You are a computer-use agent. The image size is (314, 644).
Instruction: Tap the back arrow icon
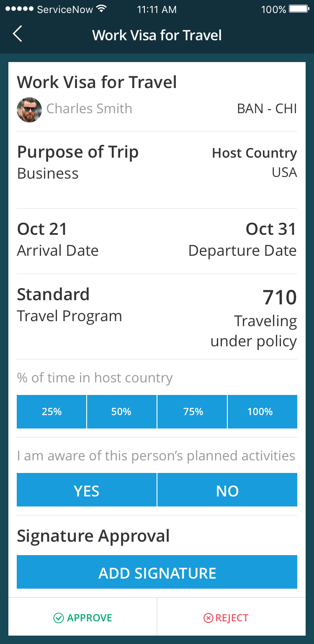click(17, 34)
